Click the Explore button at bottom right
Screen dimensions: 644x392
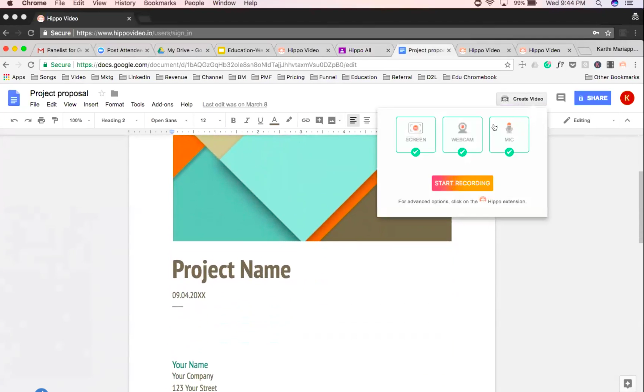click(628, 384)
